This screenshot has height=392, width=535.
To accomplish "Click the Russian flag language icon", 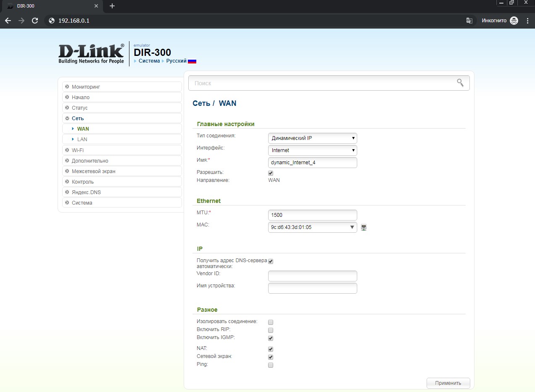I will [x=192, y=61].
